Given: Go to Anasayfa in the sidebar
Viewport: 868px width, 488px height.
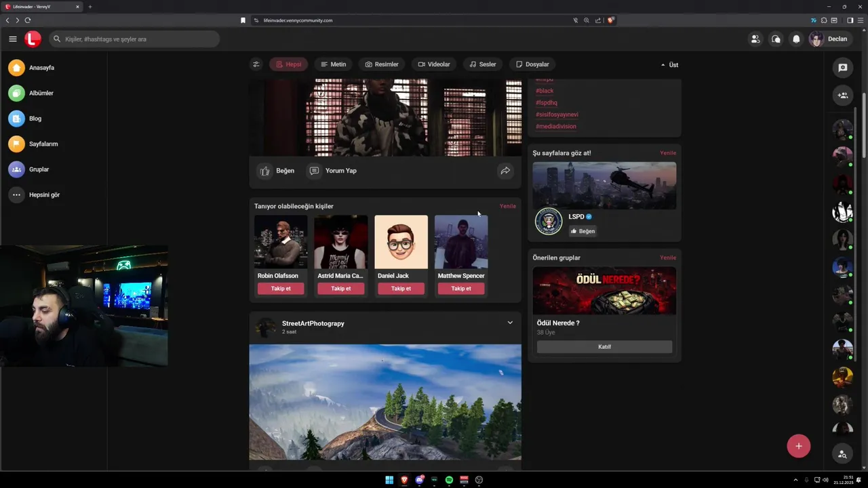Looking at the screenshot, I should click(31, 68).
